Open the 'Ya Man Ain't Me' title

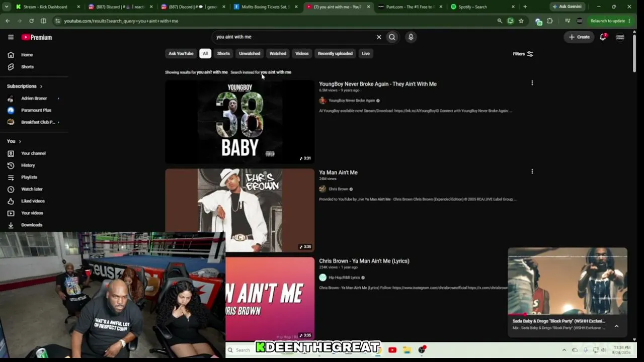pyautogui.click(x=338, y=172)
